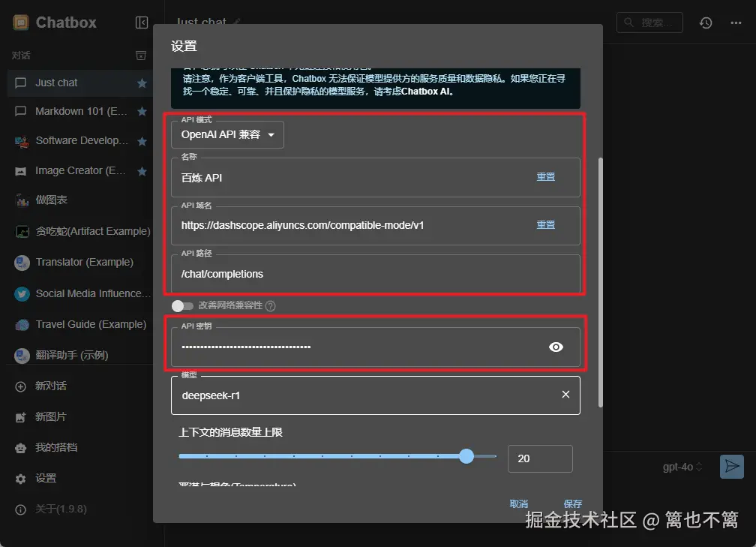Viewport: 756px width, 547px height.
Task: Click the 新图片 new image icon
Action: point(20,417)
